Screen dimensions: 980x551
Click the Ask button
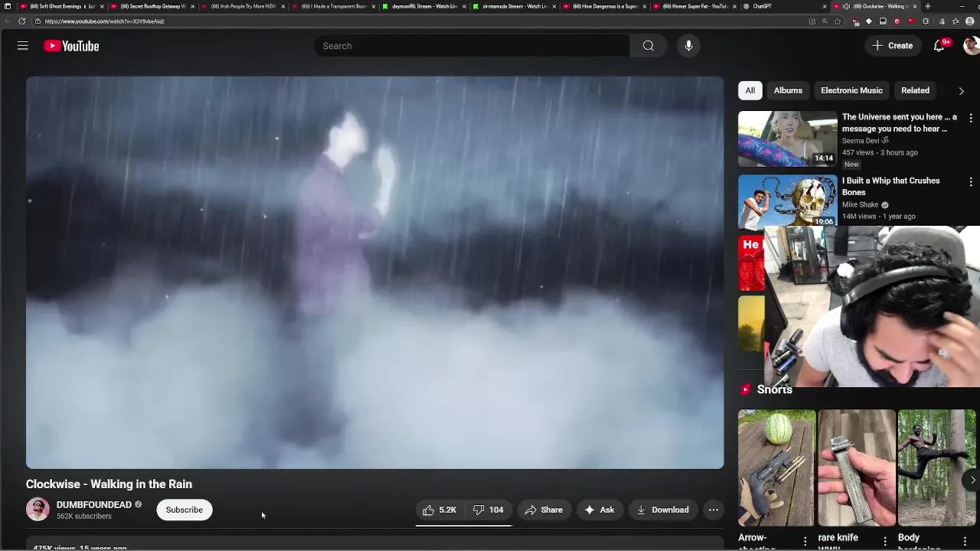click(x=599, y=510)
